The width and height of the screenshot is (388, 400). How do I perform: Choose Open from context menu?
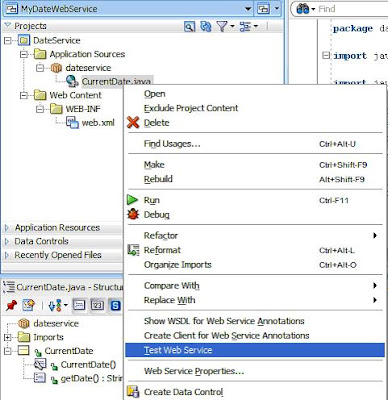[x=255, y=94]
